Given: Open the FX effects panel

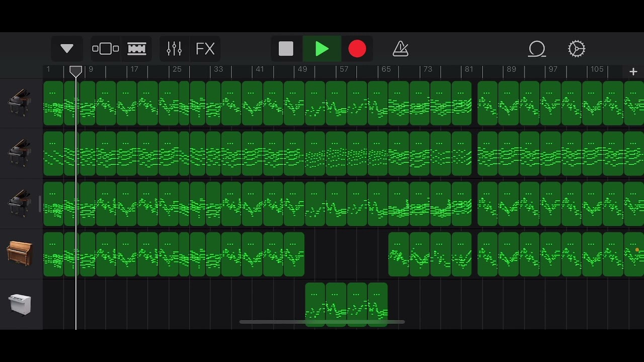Looking at the screenshot, I should point(205,49).
